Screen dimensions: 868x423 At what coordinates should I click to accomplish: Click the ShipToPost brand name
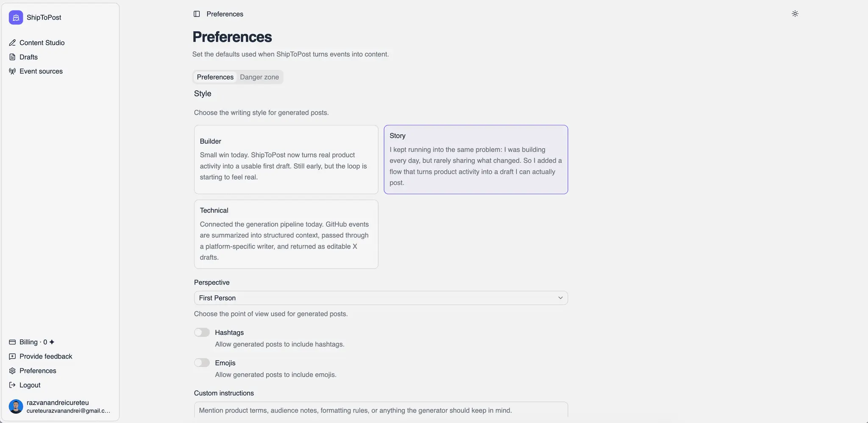pyautogui.click(x=44, y=17)
